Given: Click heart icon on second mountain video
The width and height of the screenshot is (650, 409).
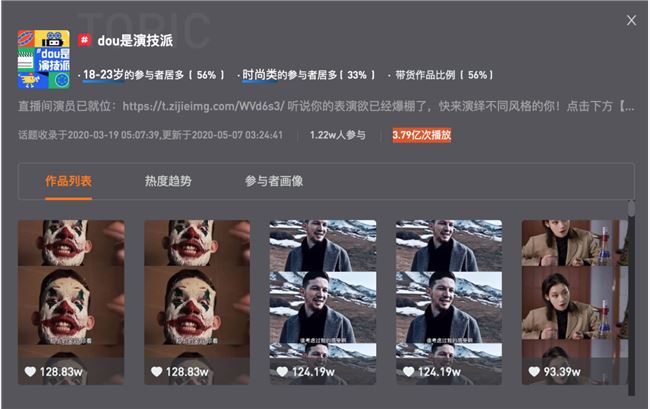Looking at the screenshot, I should click(x=408, y=371).
